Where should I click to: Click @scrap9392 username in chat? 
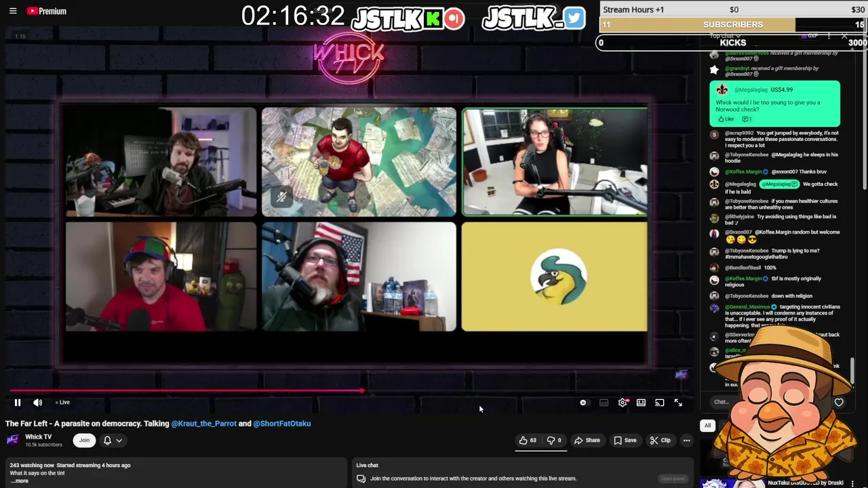click(739, 133)
